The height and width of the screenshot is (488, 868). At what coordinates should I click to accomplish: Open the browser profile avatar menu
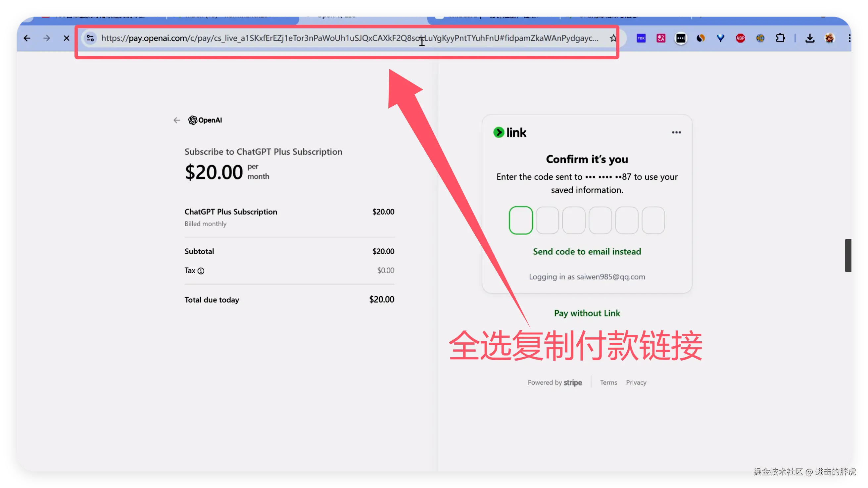point(829,38)
